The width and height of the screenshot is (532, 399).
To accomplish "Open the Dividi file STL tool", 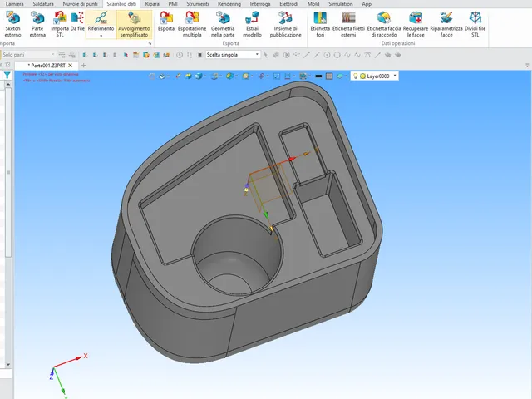I will [x=475, y=24].
